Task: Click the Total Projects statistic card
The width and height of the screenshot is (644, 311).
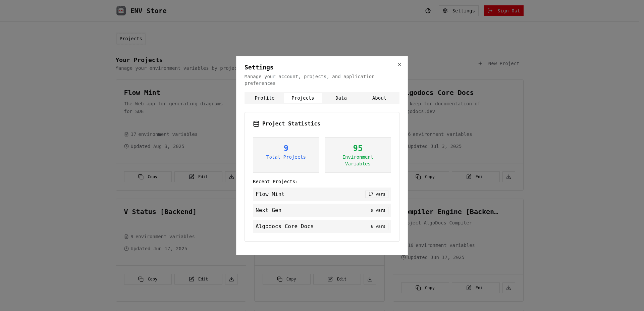Action: pos(286,155)
